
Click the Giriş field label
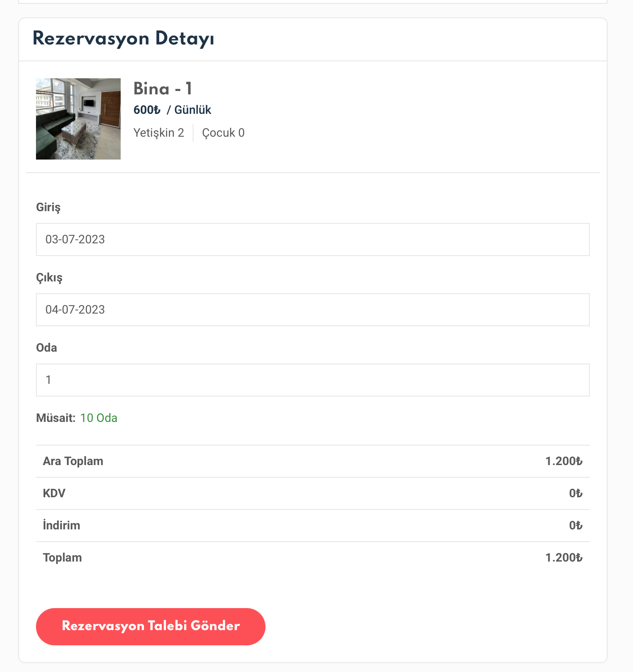click(48, 207)
